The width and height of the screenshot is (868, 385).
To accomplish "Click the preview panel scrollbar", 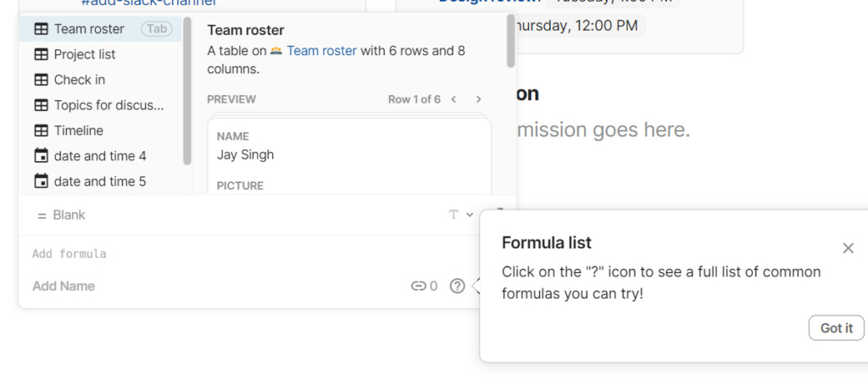I will coord(511,41).
